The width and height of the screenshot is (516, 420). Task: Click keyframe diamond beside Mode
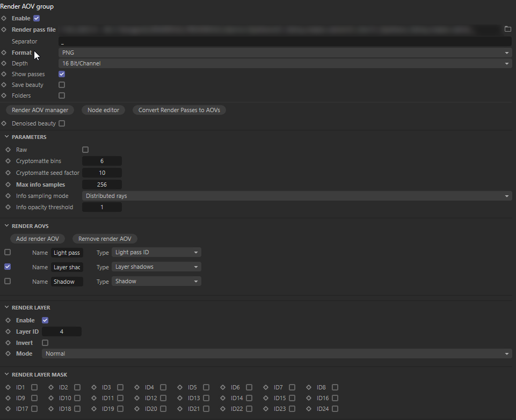(8, 353)
